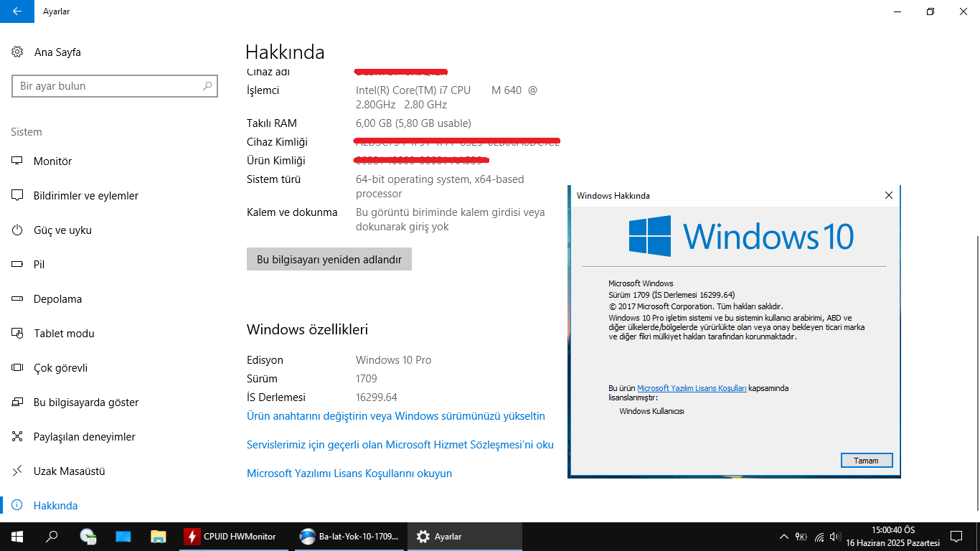Switch to Ba-lat-Yok-10-1709 taskbar window
The height and width of the screenshot is (551, 980).
[350, 537]
